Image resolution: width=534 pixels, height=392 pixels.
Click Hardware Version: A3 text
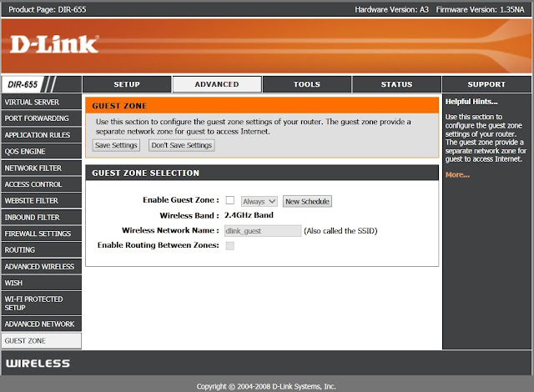click(391, 9)
